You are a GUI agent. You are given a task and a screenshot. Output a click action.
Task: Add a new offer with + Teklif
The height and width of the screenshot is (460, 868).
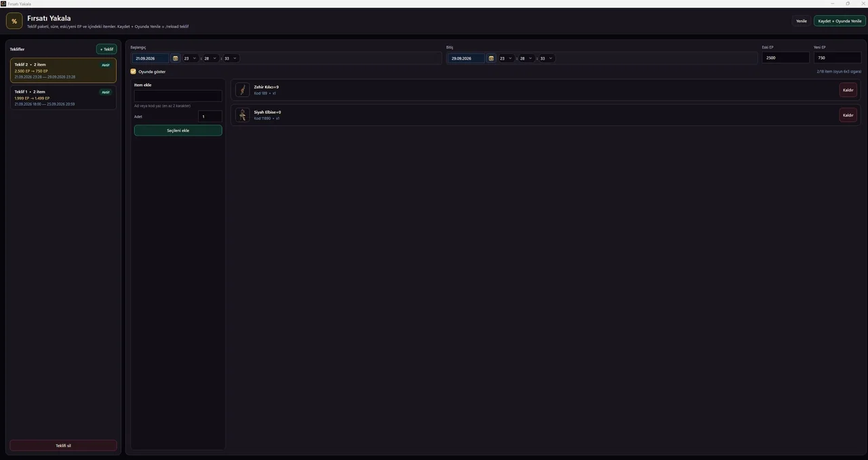(106, 49)
